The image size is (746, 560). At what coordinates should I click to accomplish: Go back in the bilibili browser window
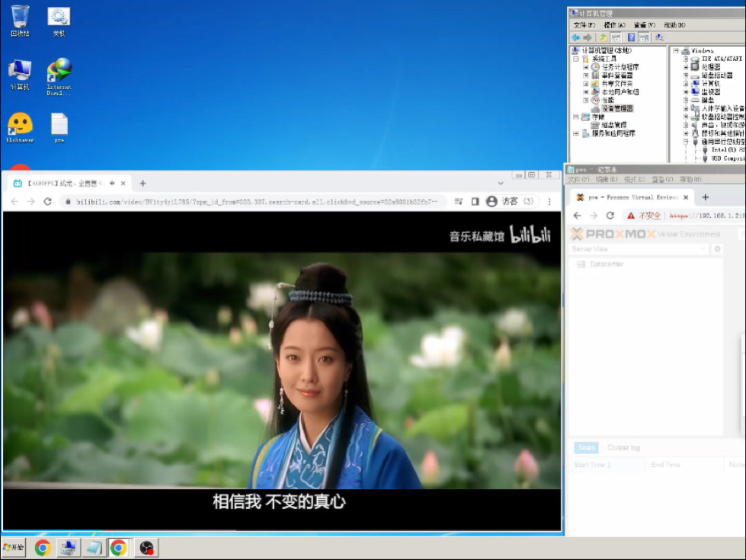(x=14, y=202)
